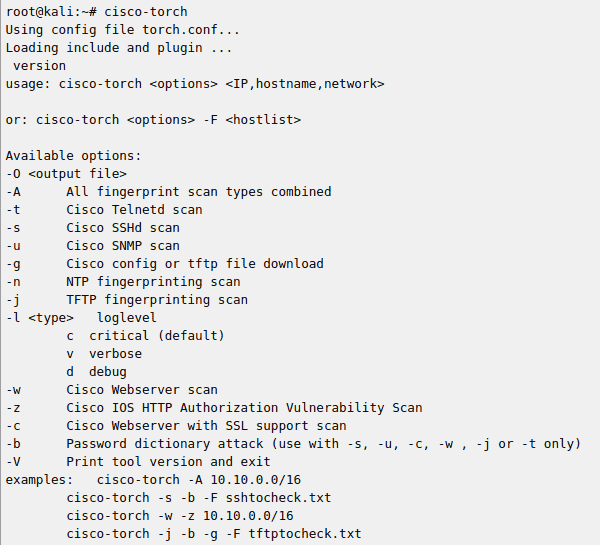
Task: Click 'Cisco IOS HTTP Authorization Vulnerability Scan'
Action: (x=244, y=407)
